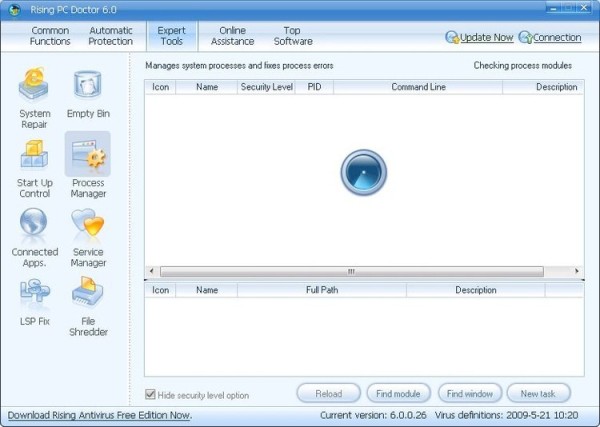This screenshot has width=600, height=427.
Task: Launch the Service Manager tool
Action: click(88, 226)
